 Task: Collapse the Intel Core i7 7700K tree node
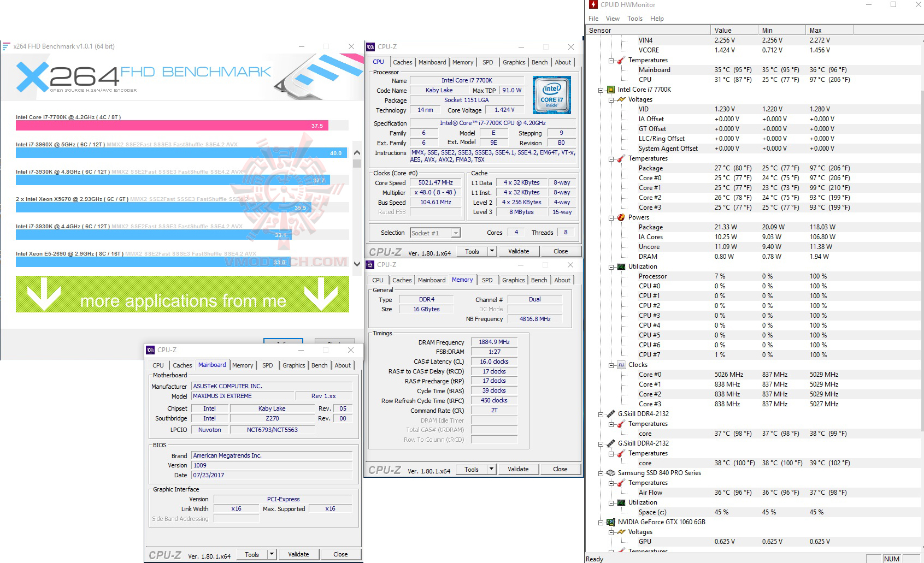[x=601, y=90]
